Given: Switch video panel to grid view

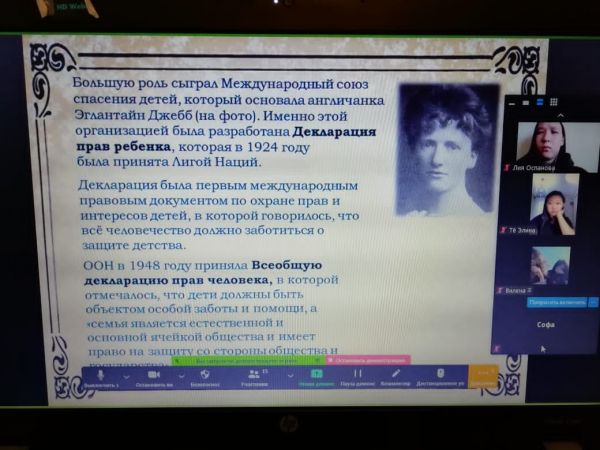Looking at the screenshot, I should pos(554,102).
